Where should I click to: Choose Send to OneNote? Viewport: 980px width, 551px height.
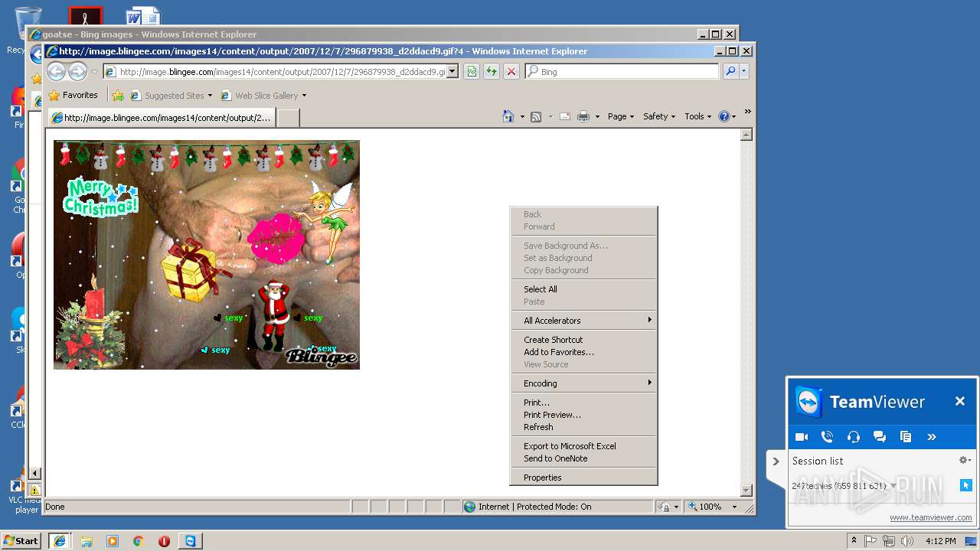coord(583,458)
